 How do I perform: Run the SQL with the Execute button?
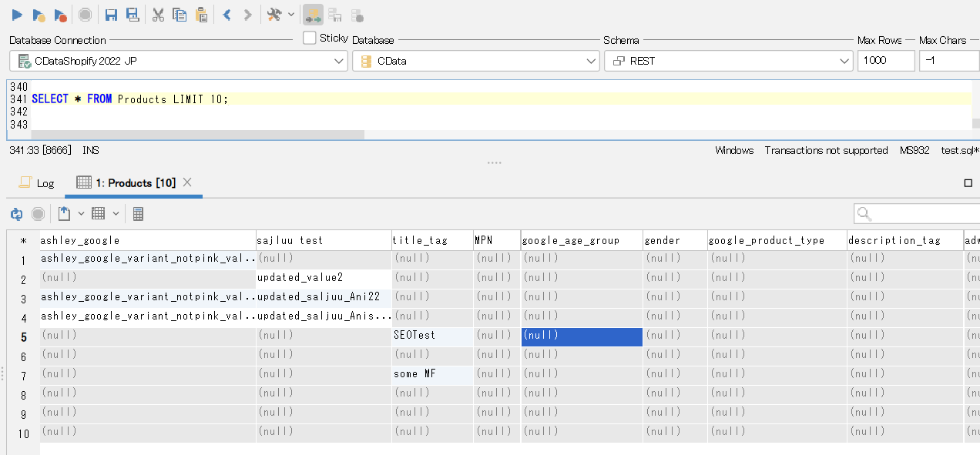pos(17,15)
